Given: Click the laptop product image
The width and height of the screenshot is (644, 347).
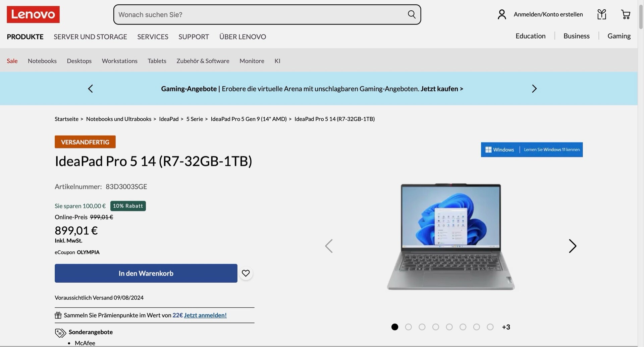Looking at the screenshot, I should click(x=451, y=236).
